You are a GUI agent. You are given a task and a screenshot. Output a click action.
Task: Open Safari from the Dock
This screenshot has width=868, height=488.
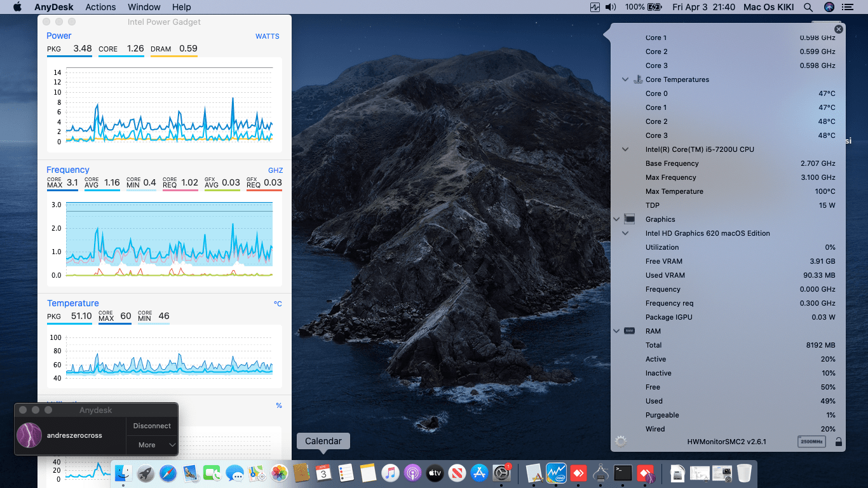(168, 473)
